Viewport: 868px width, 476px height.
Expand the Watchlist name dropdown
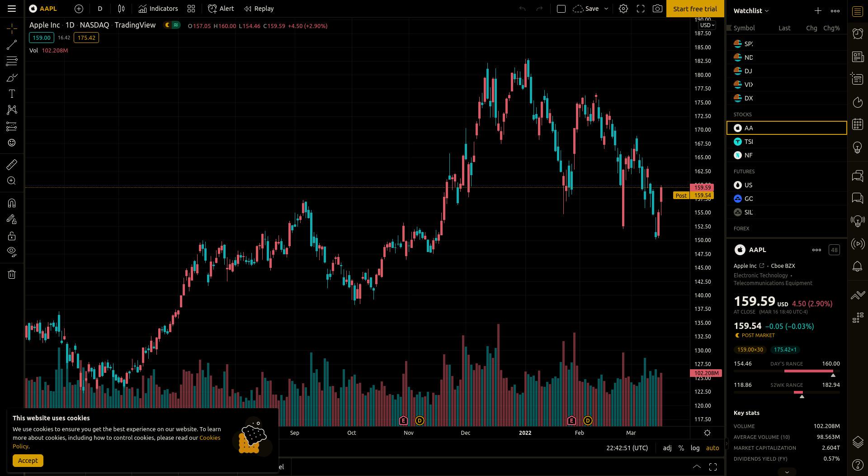pos(751,10)
